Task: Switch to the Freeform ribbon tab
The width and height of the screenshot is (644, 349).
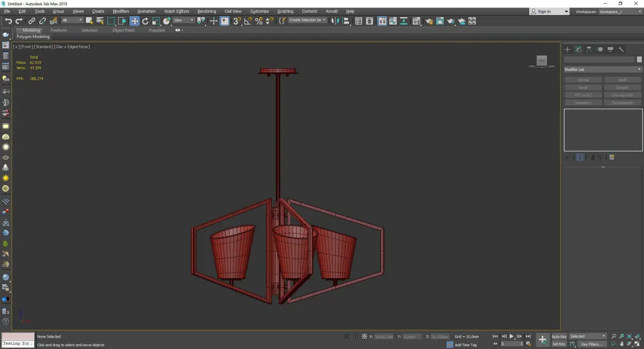Action: (58, 30)
